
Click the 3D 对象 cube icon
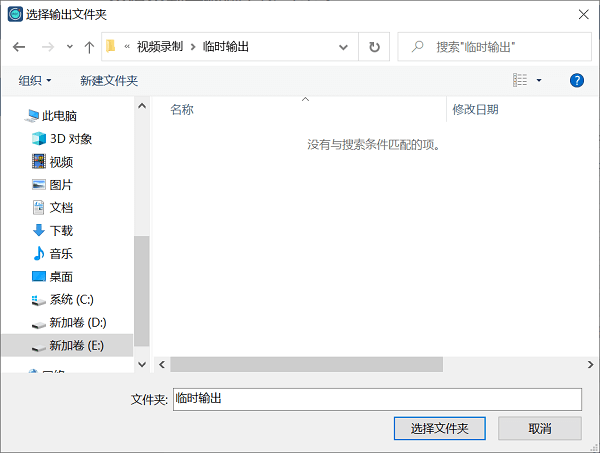pyautogui.click(x=39, y=139)
